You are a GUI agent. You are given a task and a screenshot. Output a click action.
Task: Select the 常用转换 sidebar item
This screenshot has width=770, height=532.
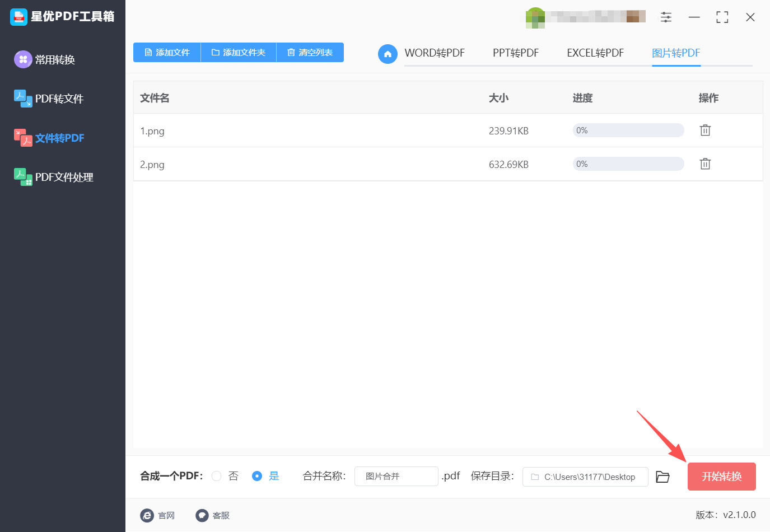click(45, 59)
